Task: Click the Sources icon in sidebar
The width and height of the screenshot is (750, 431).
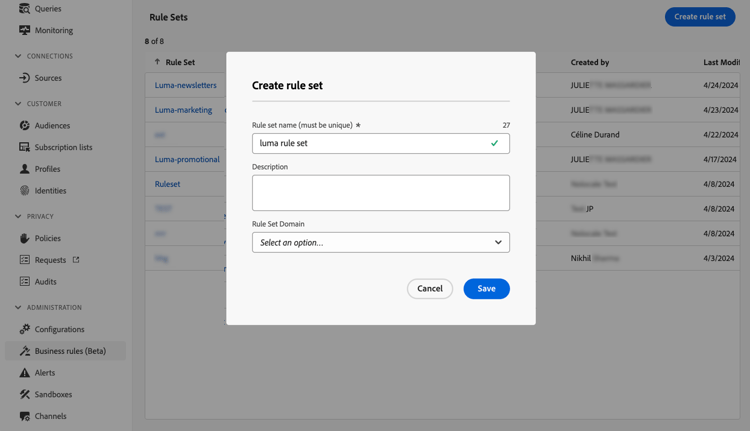Action: pyautogui.click(x=25, y=78)
